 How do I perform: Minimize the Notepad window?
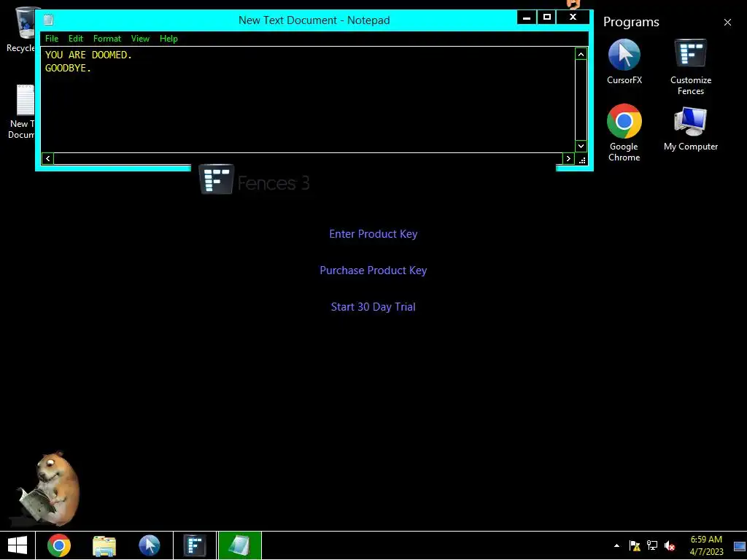(x=527, y=17)
